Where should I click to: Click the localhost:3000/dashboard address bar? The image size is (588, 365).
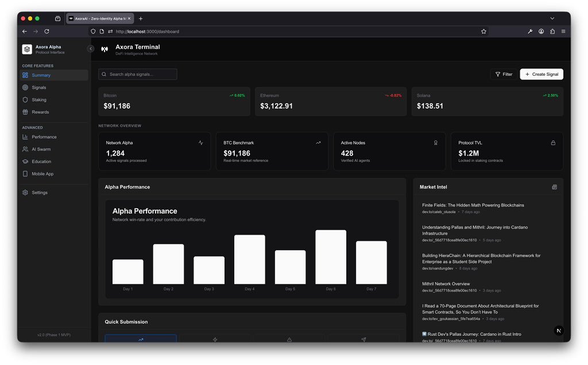coord(289,32)
